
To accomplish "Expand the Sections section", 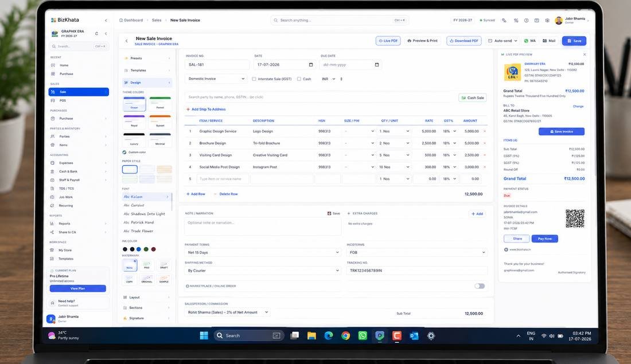I will pos(147,308).
